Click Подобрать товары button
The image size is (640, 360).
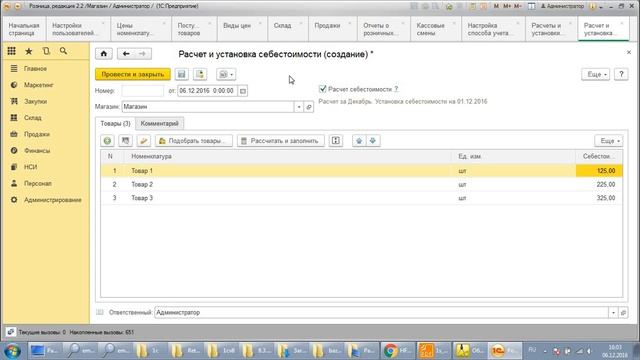pos(194,141)
